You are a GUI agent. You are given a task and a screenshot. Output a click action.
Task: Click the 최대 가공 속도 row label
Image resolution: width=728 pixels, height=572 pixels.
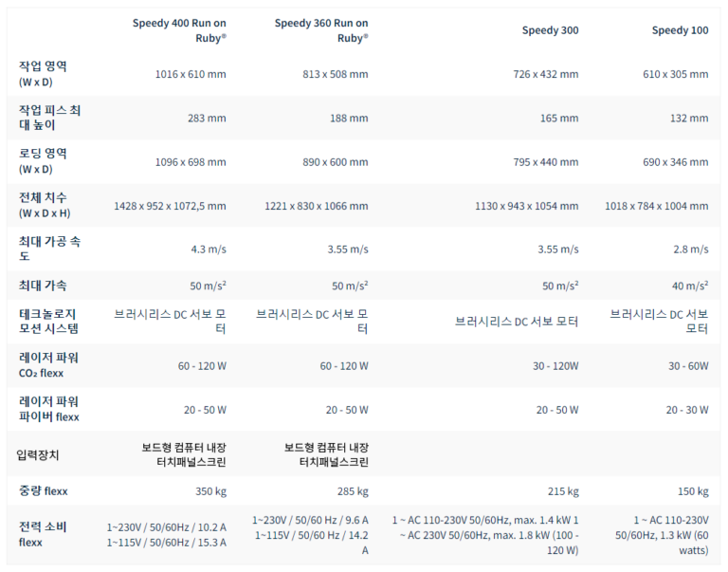pyautogui.click(x=50, y=249)
